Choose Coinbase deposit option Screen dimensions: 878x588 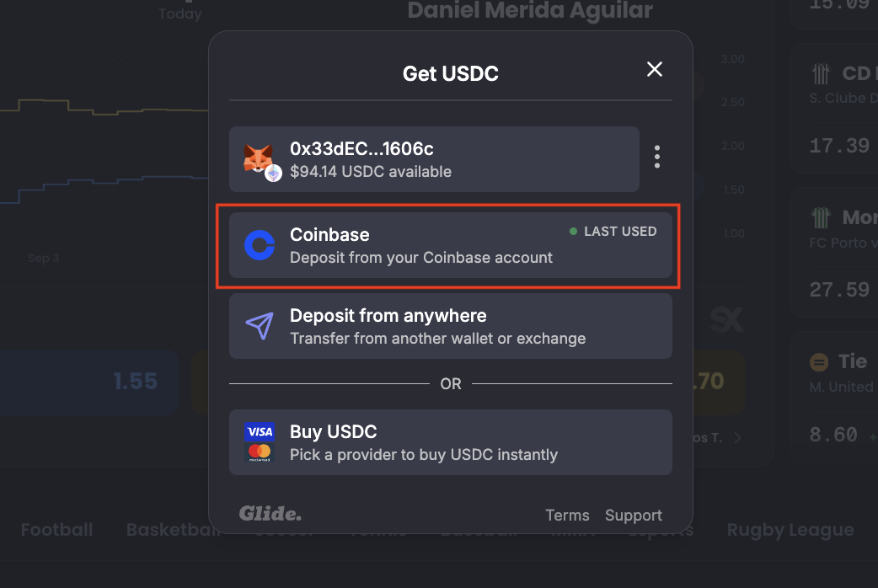tap(450, 245)
